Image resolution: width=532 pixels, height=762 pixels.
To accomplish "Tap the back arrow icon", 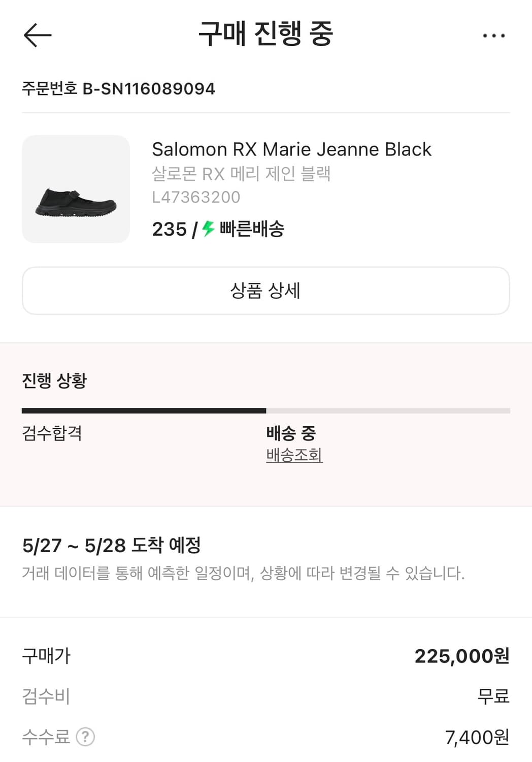I will 38,36.
